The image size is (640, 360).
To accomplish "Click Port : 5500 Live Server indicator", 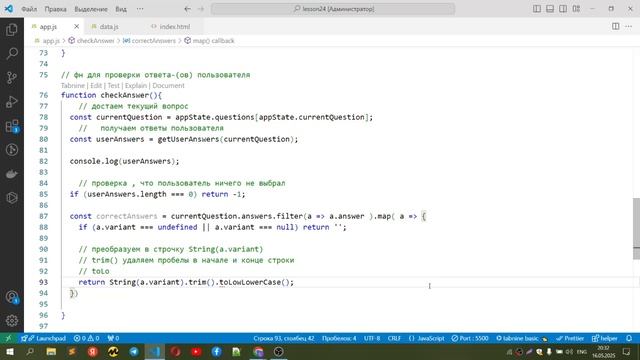I will (x=470, y=338).
